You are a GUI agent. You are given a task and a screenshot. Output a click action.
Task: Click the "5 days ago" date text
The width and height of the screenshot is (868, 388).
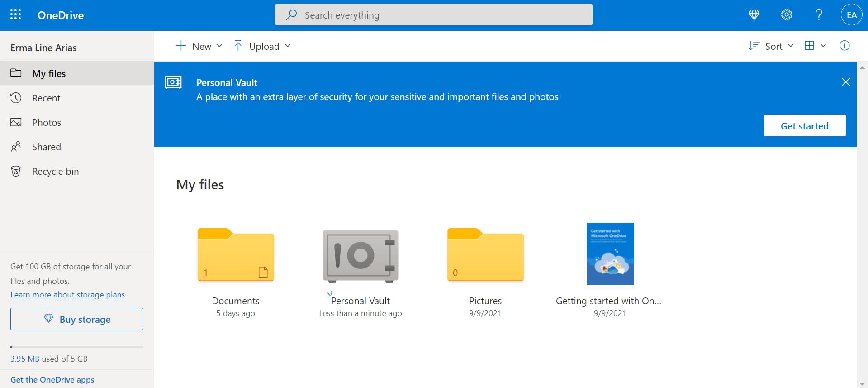pos(236,313)
